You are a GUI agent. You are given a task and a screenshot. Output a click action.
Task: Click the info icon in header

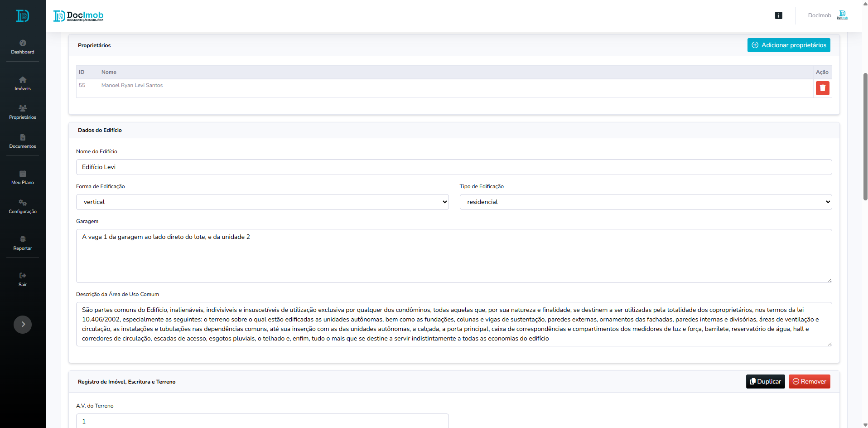tap(778, 15)
